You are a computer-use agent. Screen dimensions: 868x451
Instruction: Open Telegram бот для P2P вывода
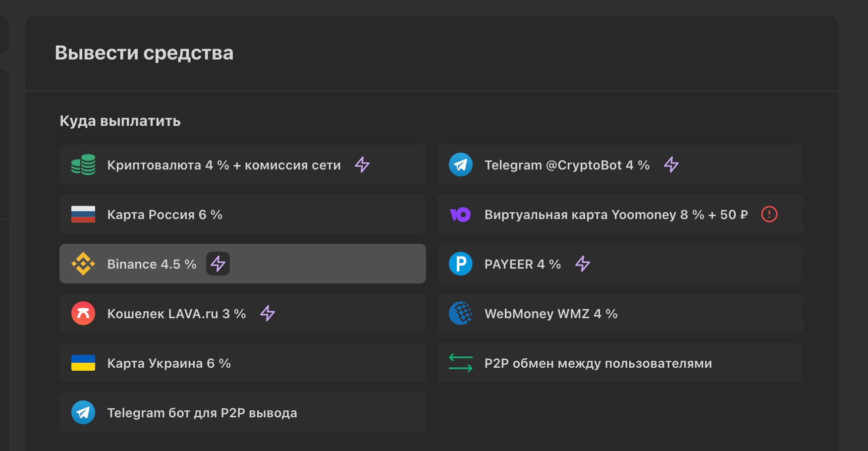tap(202, 413)
